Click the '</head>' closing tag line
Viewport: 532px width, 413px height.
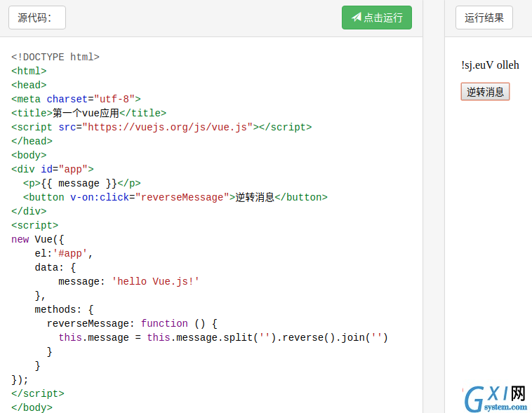tap(32, 141)
